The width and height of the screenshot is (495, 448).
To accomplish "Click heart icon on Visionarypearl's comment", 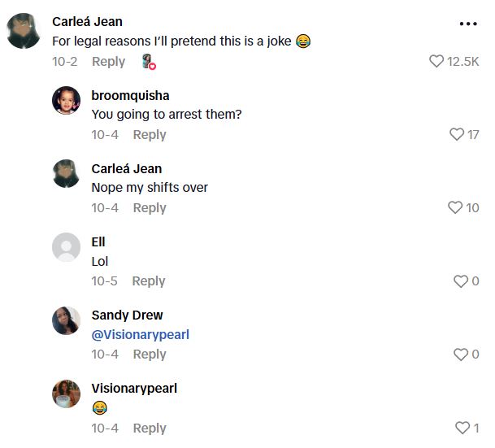I will [x=462, y=428].
